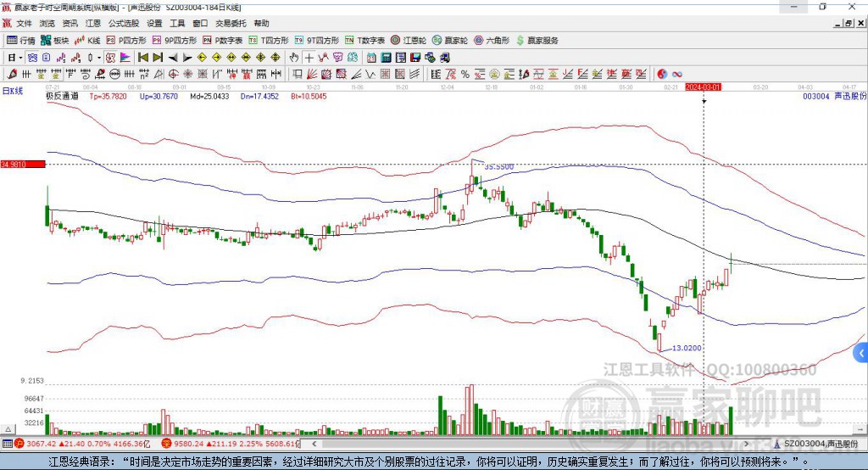This screenshot has height=470, width=868.
Task: Click the 日K线 chart label
Action: coord(13,91)
